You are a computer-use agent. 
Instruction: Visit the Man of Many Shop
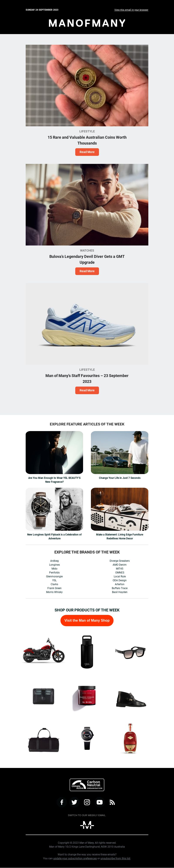[87, 620]
